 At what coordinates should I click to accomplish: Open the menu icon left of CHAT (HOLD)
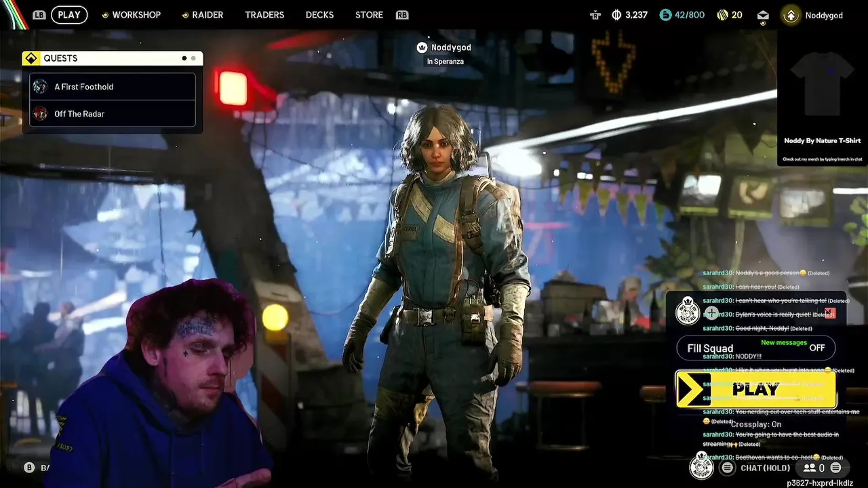click(x=727, y=468)
